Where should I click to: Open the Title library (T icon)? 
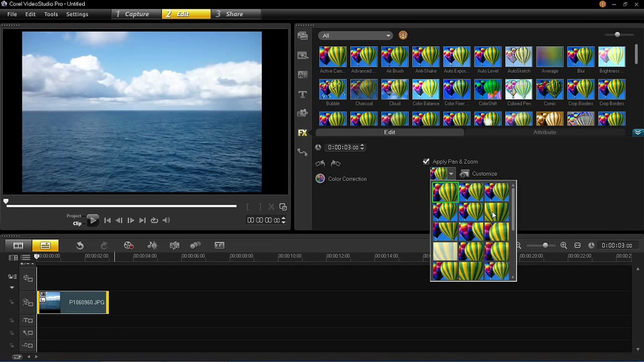(302, 95)
